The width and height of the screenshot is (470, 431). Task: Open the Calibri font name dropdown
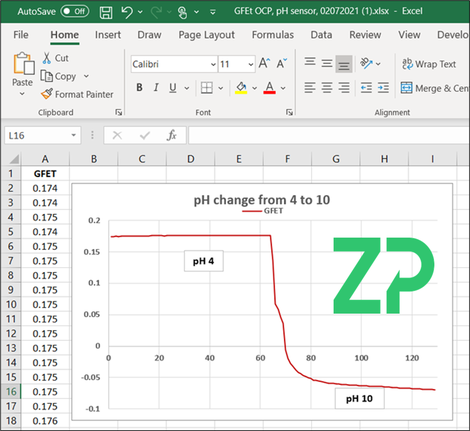[x=213, y=64]
